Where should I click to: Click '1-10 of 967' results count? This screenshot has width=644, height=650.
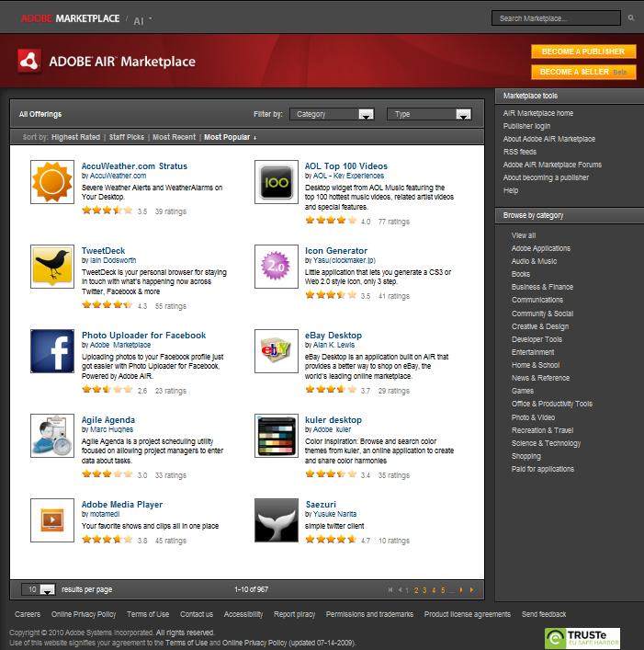252,589
